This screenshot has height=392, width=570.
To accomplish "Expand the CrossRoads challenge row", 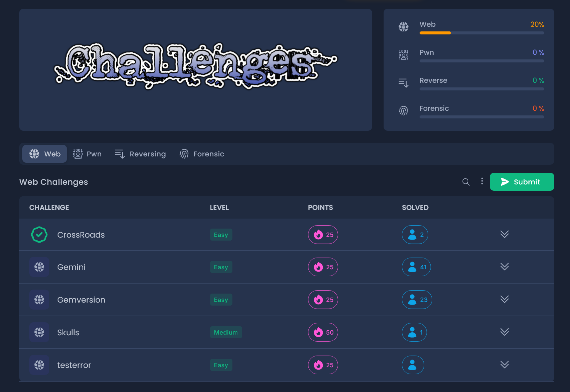I will [x=504, y=234].
